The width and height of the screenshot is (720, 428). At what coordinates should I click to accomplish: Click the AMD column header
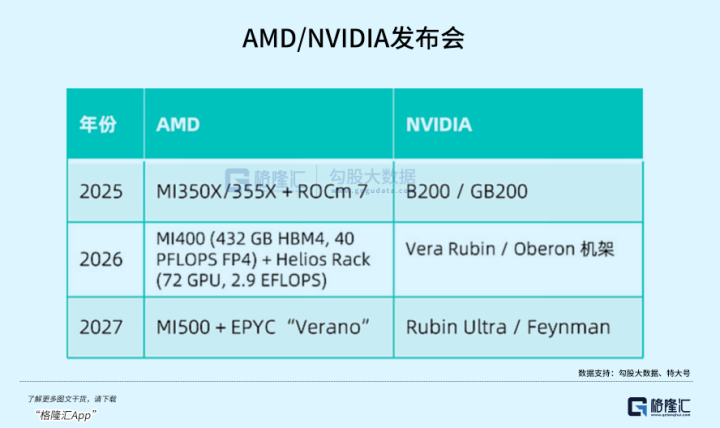pos(178,125)
